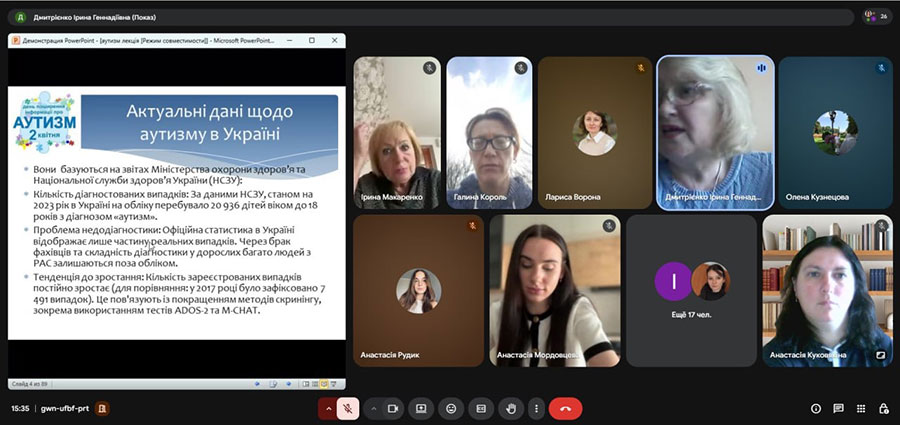This screenshot has height=425, width=900.
Task: Click the Present now screen-share icon
Action: pos(421,408)
